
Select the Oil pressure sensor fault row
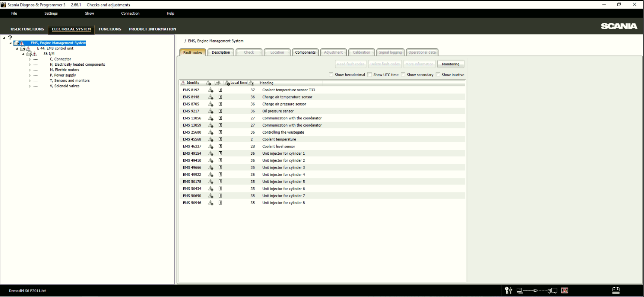click(x=322, y=111)
